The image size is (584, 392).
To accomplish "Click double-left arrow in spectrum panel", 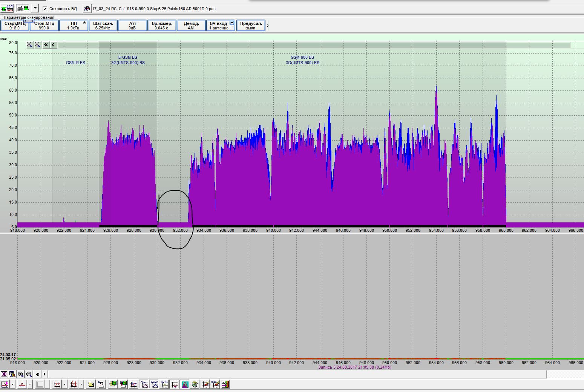I will [46, 45].
